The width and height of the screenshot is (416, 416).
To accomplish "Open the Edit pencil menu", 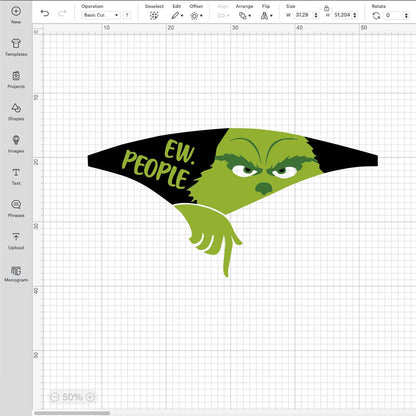I will pyautogui.click(x=177, y=15).
